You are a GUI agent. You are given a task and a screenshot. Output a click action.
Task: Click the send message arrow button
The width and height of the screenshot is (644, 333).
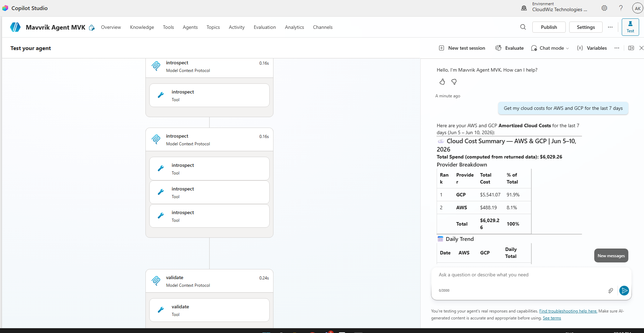(624, 291)
